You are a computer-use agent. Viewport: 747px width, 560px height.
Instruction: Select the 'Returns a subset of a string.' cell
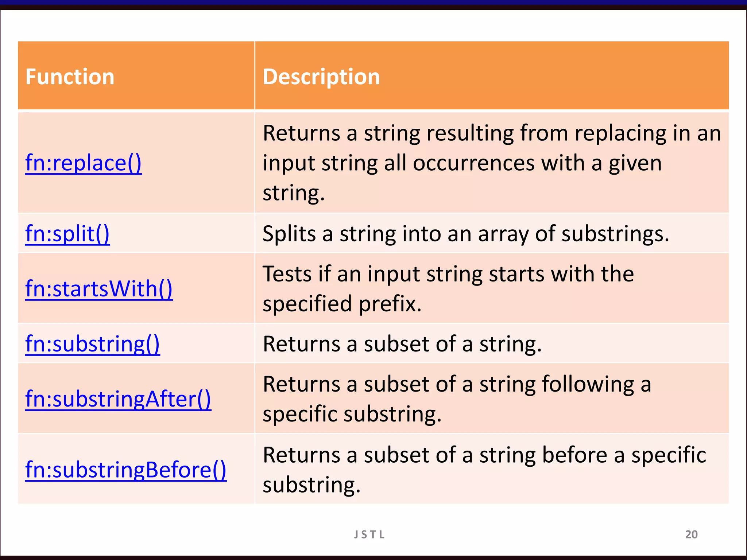click(x=402, y=344)
